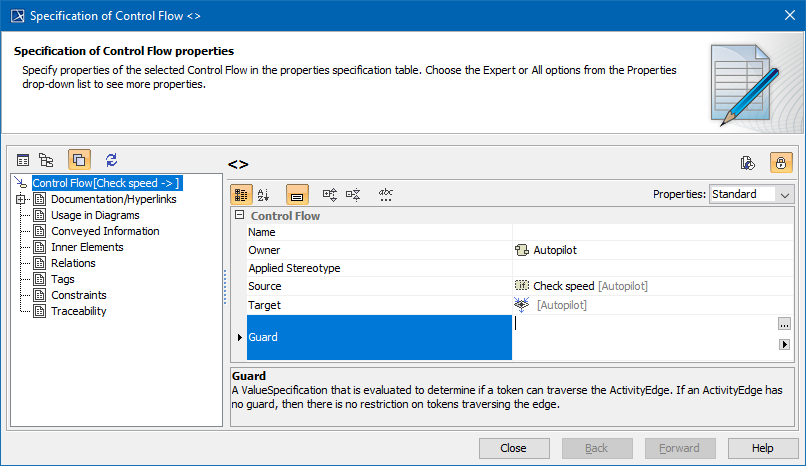Select Usage in Diagrams in the tree
Screen dimensions: 806x466
(95, 215)
